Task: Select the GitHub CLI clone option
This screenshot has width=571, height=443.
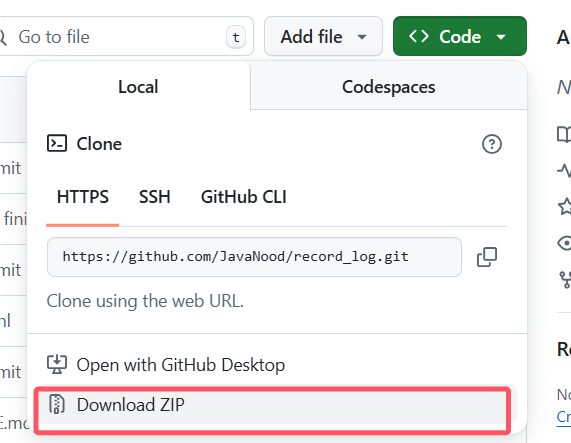Action: 244,197
